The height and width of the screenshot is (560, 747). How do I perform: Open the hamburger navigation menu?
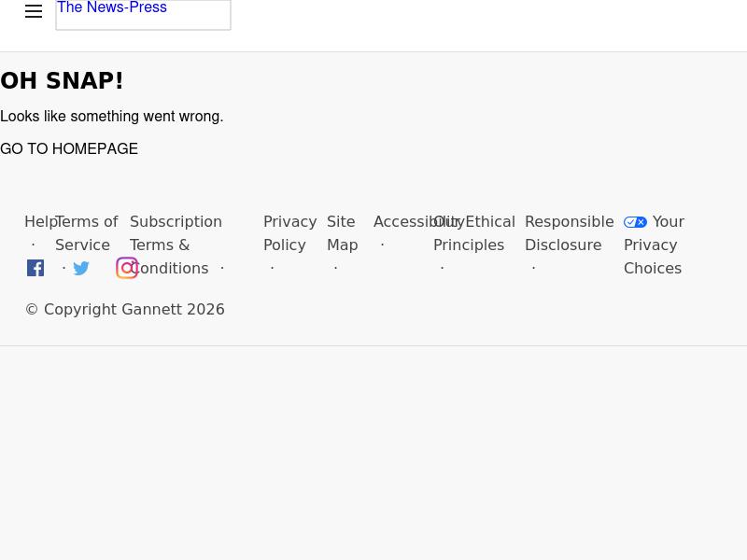point(34,12)
